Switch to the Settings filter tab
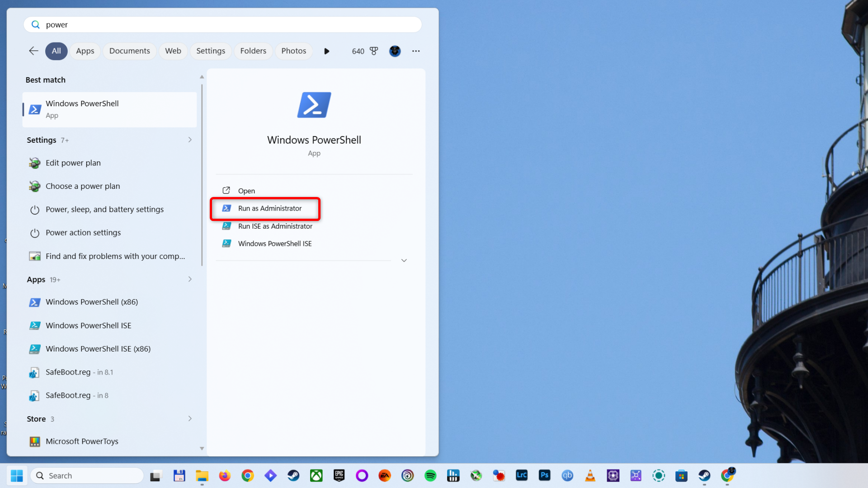Screen dimensions: 868x488 coord(211,51)
